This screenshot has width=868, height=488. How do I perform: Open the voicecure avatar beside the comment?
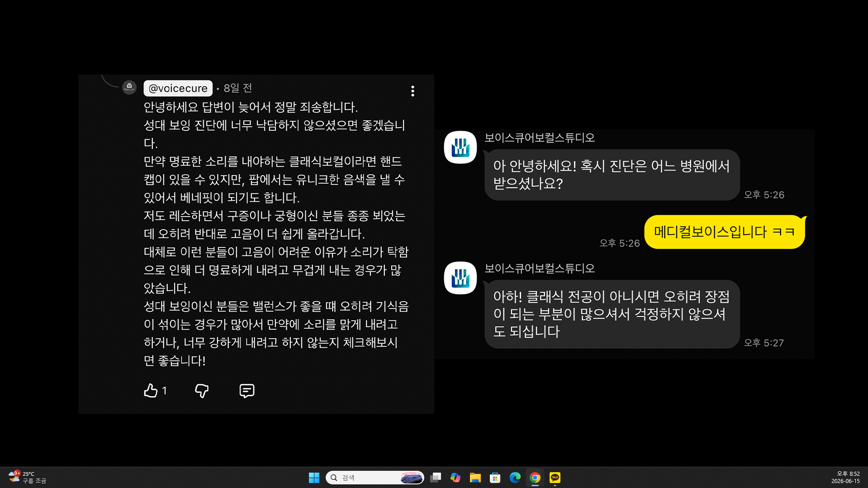point(129,87)
